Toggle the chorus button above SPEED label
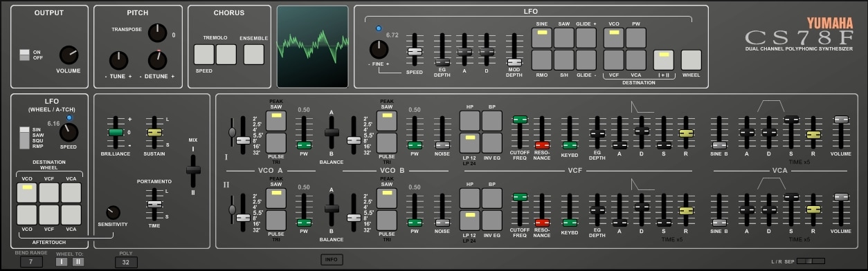The image size is (868, 271). [204, 54]
